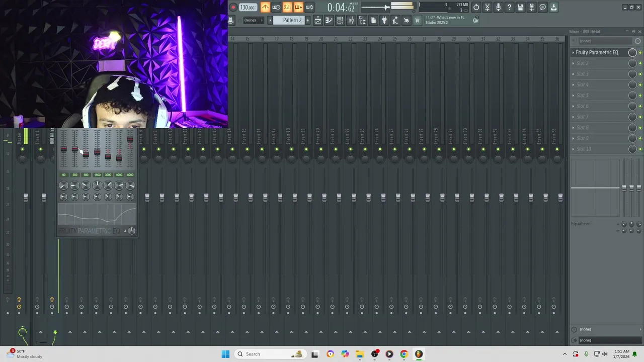This screenshot has height=362, width=644.
Task: Click the tempo tapper icon
Action: click(395, 20)
